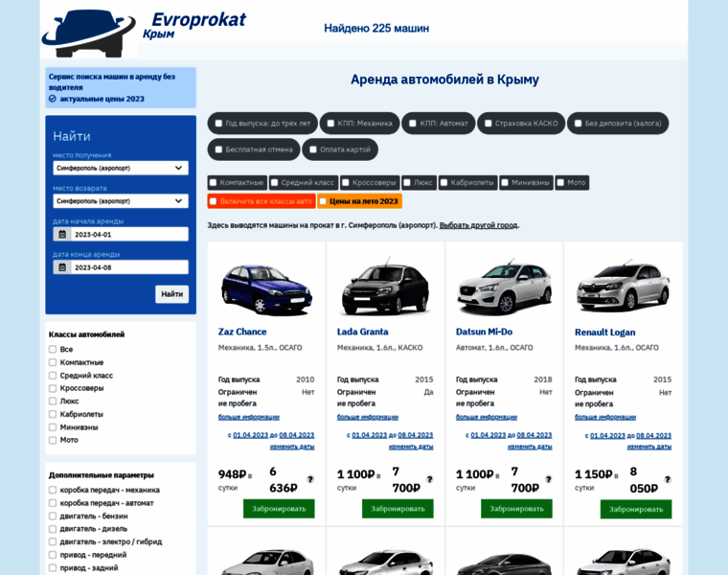This screenshot has width=728, height=575.
Task: Click the question mark icon on Lada Granta price
Action: pos(429,479)
